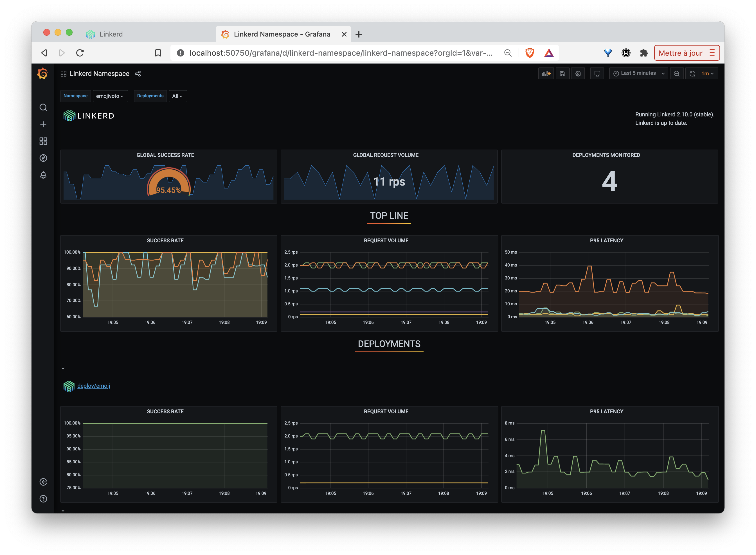View site information icon in address bar

click(181, 53)
